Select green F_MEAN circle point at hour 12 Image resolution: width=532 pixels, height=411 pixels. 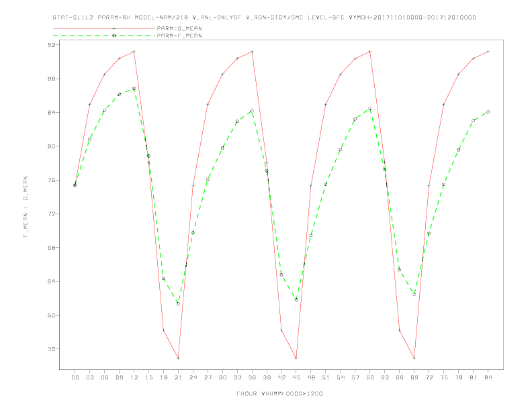click(x=134, y=89)
